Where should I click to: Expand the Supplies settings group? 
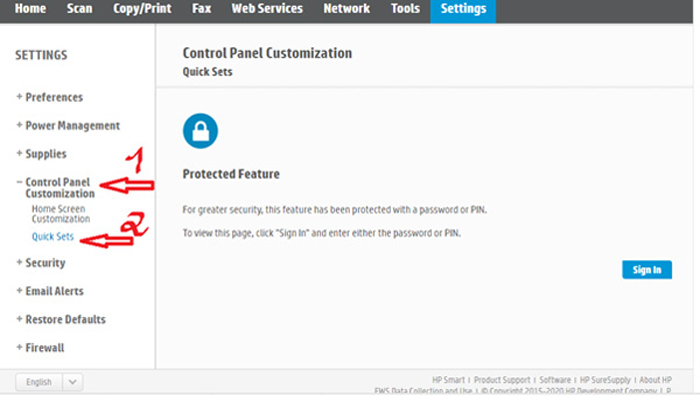(x=41, y=154)
